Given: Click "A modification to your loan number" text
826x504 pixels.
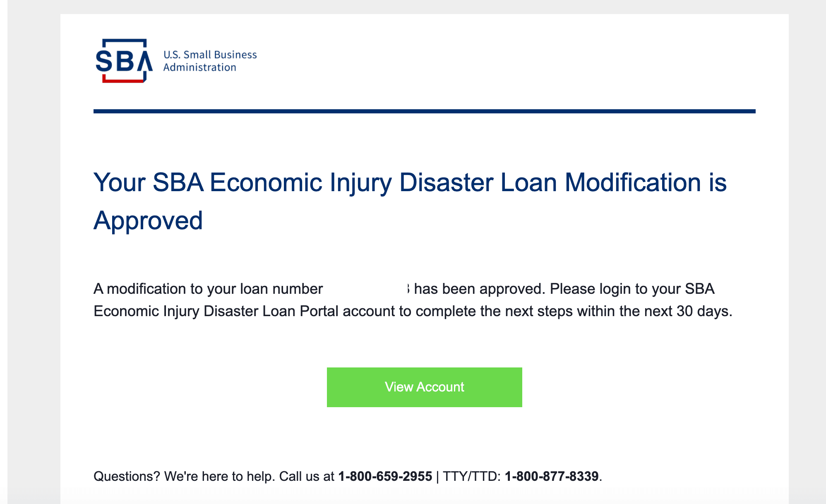Looking at the screenshot, I should click(x=208, y=288).
